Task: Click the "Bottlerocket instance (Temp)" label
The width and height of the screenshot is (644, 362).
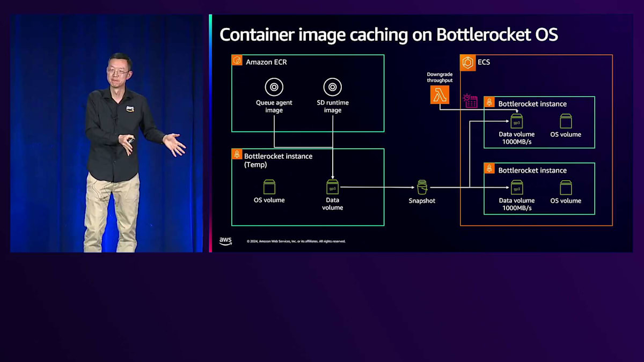Action: 278,160
